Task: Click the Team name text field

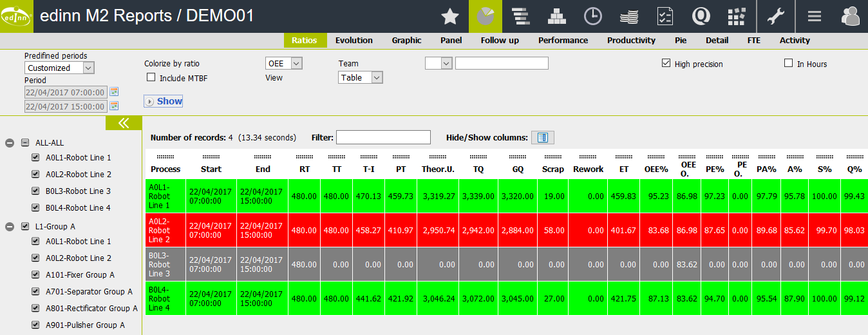Action: 502,62
